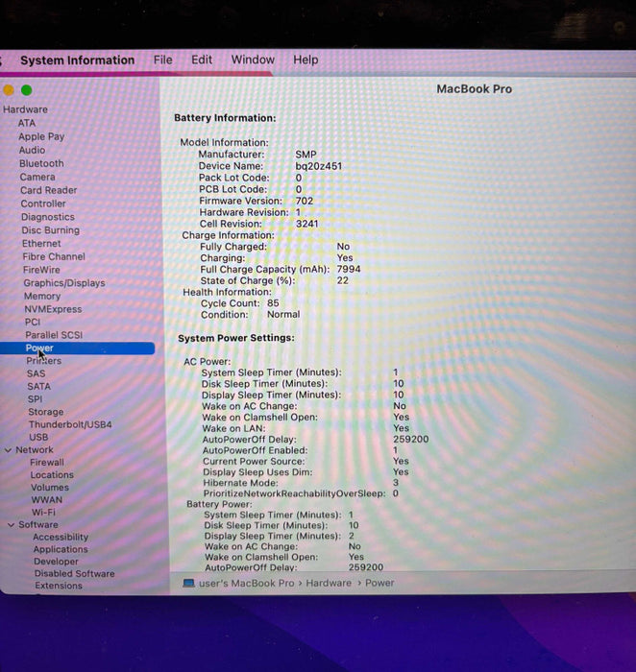Select Card Reader in the sidebar

click(x=48, y=190)
